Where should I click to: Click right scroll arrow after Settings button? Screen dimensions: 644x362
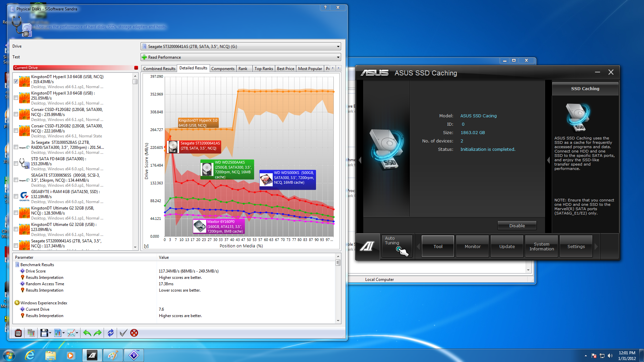pos(596,246)
